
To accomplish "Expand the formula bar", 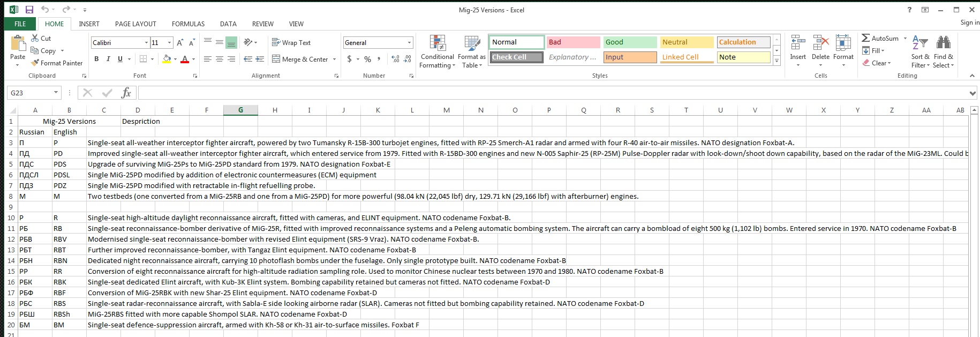I will pos(973,93).
